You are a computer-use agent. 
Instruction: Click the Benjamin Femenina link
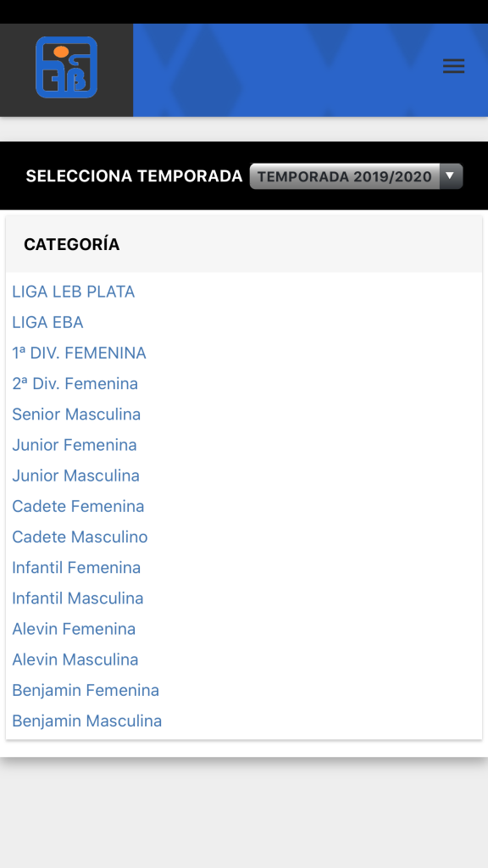click(x=85, y=690)
